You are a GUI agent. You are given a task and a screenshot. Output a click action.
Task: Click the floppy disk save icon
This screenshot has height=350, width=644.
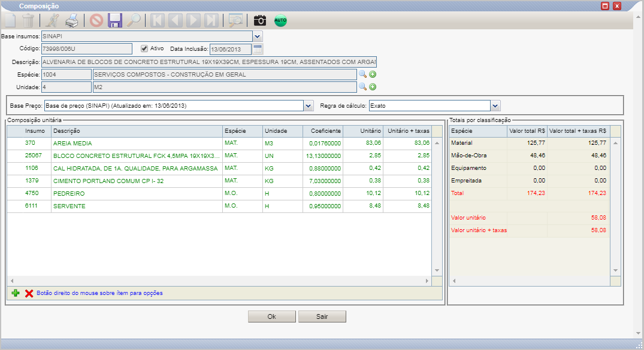pos(115,20)
